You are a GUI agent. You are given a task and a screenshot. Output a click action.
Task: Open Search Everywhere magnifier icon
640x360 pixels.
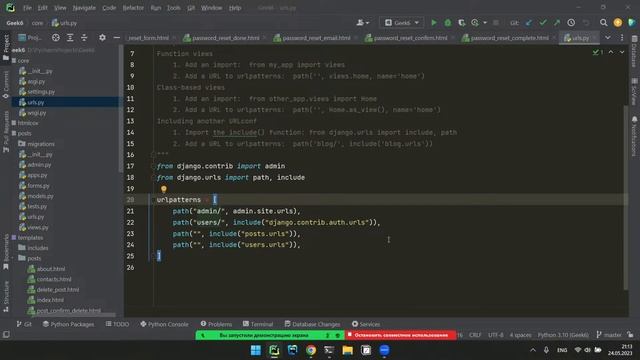(x=603, y=23)
